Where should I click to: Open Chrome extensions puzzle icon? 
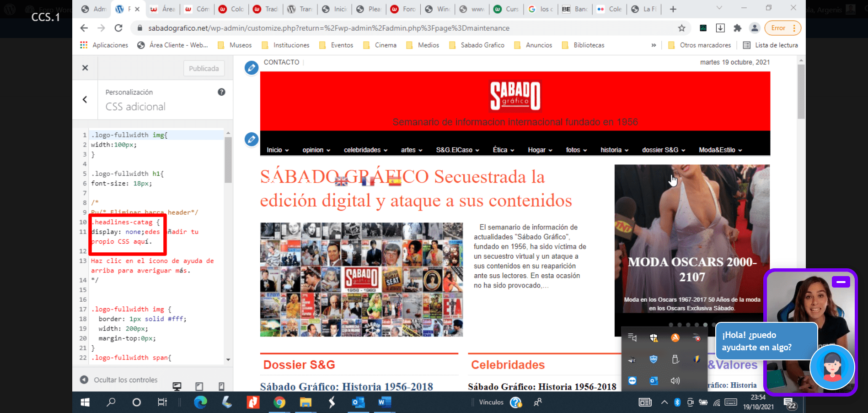(737, 28)
